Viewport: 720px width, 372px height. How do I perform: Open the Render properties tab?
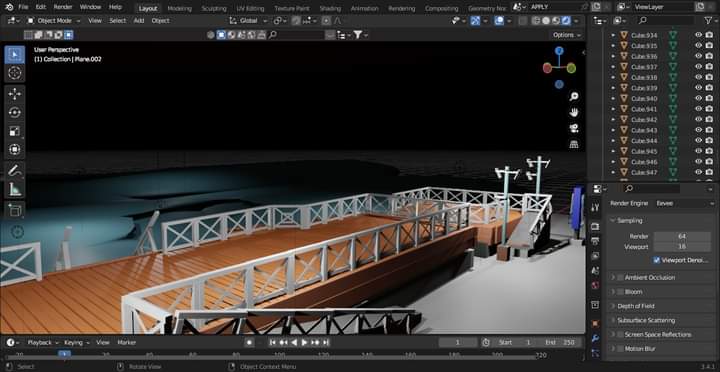(596, 226)
